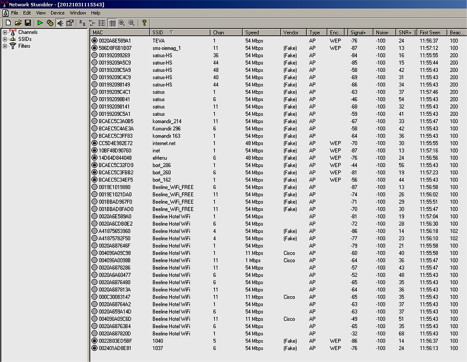Expand the Channels tree node
This screenshot has height=362, width=467.
click(x=5, y=32)
